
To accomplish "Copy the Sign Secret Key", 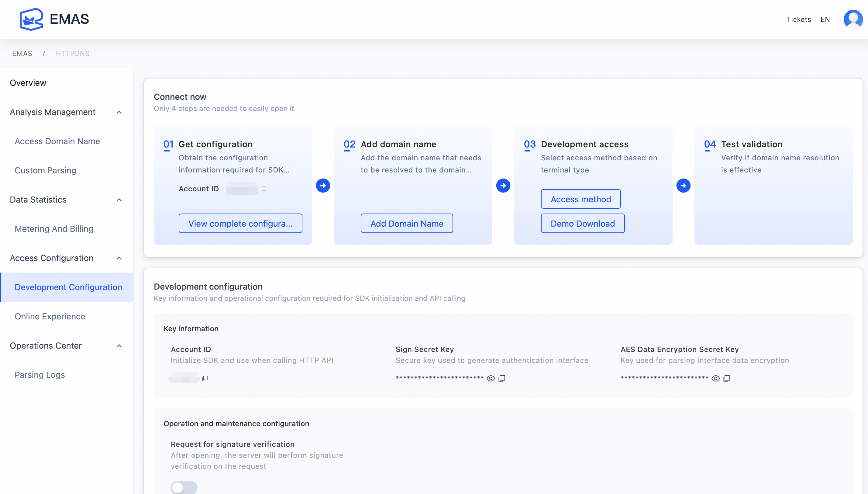I will pyautogui.click(x=502, y=378).
